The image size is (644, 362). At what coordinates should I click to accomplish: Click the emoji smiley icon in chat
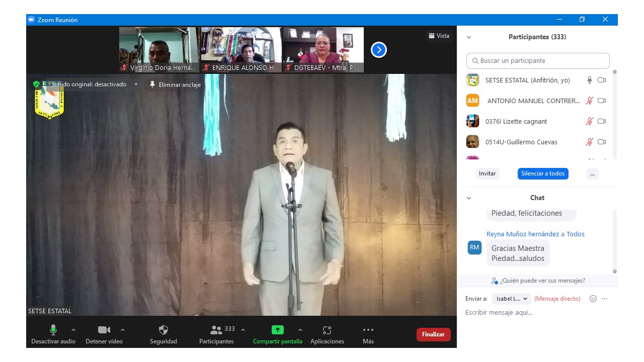pos(593,299)
